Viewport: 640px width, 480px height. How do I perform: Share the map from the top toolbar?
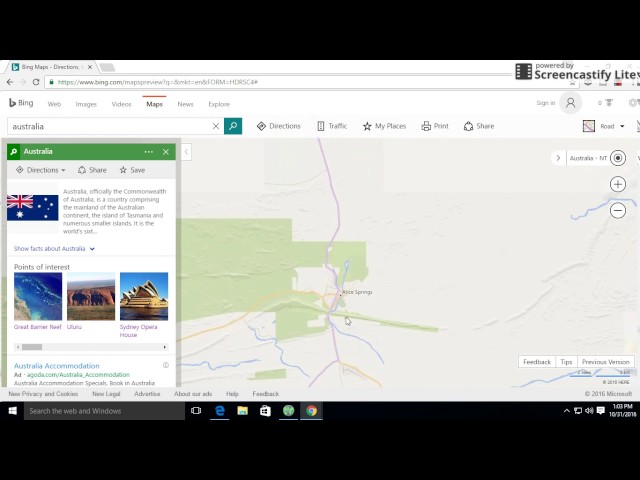click(479, 126)
